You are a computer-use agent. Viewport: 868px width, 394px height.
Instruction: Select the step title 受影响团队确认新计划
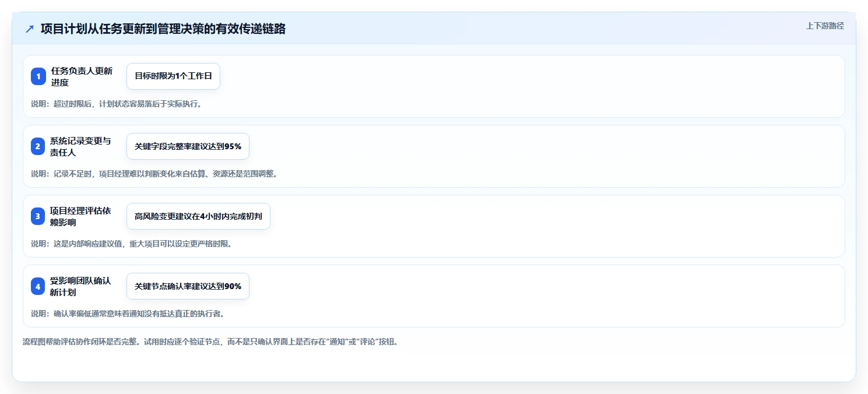[x=80, y=286]
